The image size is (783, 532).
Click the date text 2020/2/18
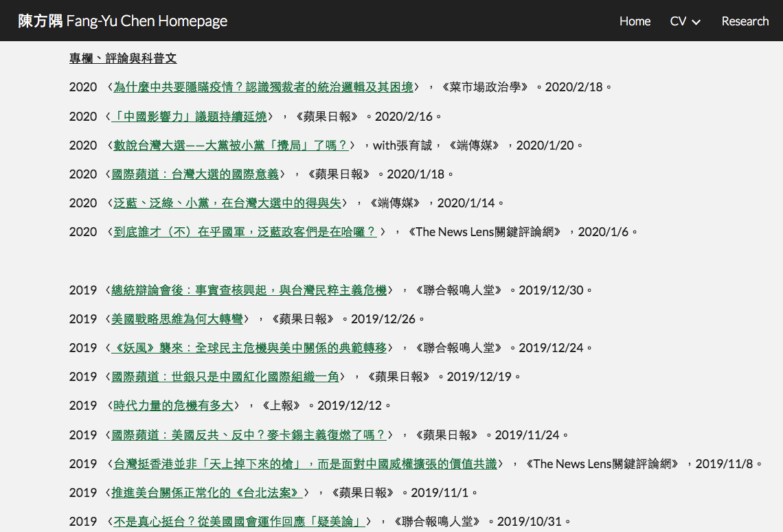pos(574,87)
